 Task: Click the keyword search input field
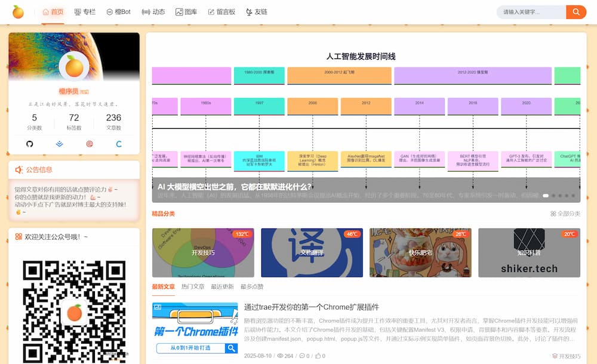point(531,11)
